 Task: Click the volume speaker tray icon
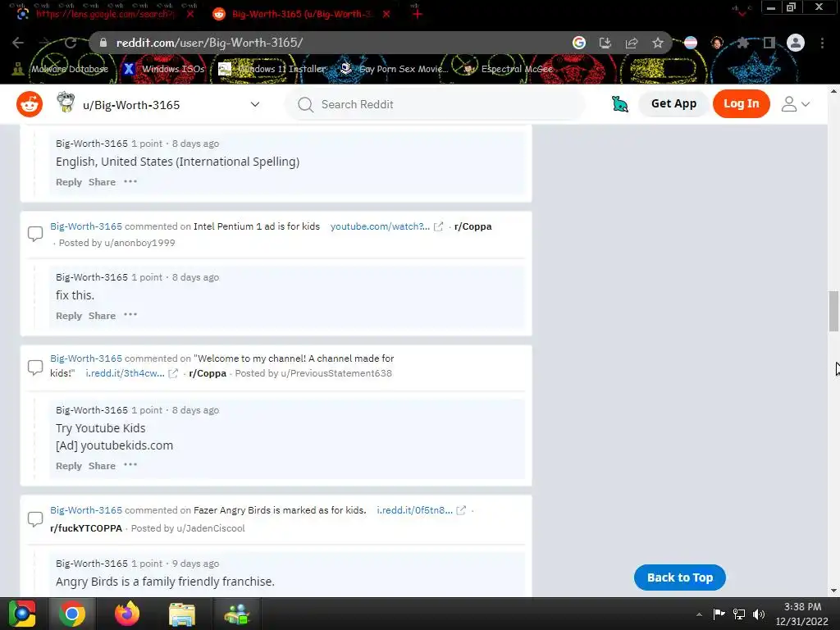coord(759,614)
